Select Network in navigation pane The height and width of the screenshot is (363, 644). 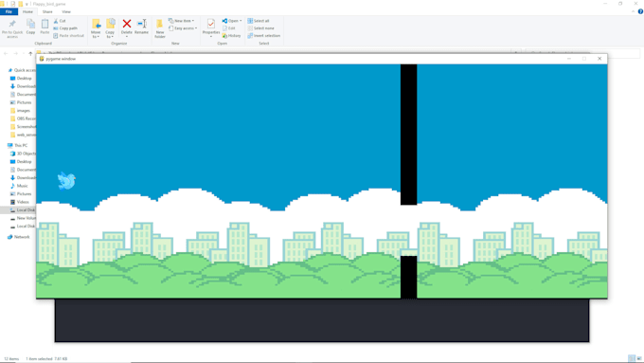point(19,237)
